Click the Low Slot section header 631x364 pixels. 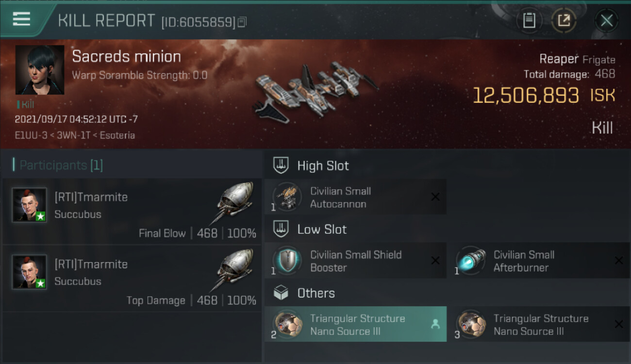pos(310,229)
